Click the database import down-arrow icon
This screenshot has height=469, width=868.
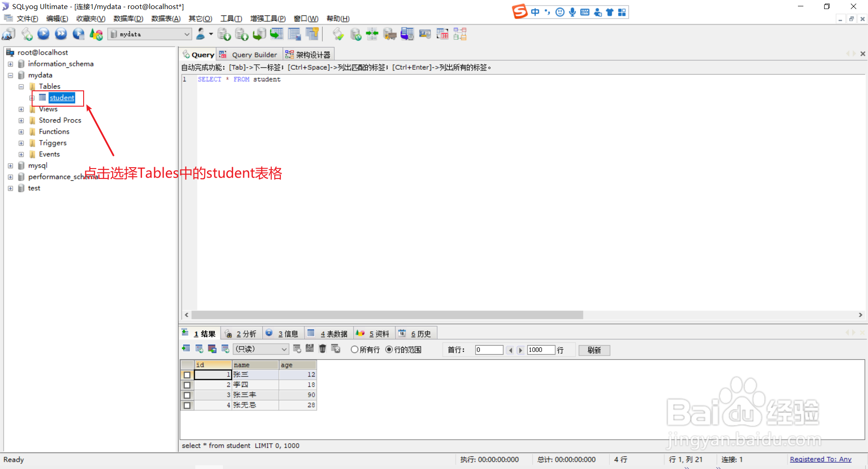224,34
